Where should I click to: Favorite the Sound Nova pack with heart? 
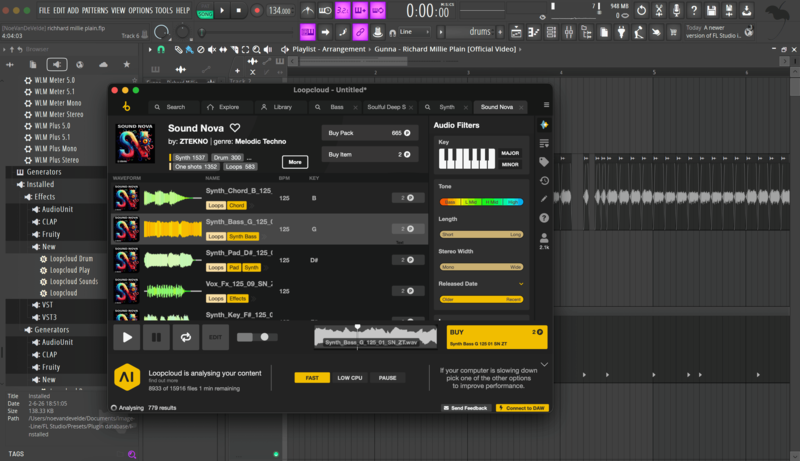tap(235, 127)
